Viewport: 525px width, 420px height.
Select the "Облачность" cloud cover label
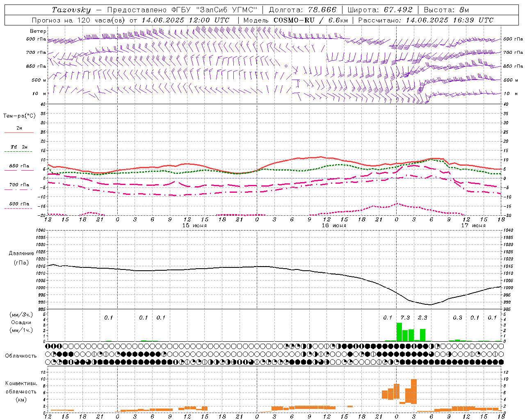[21, 356]
